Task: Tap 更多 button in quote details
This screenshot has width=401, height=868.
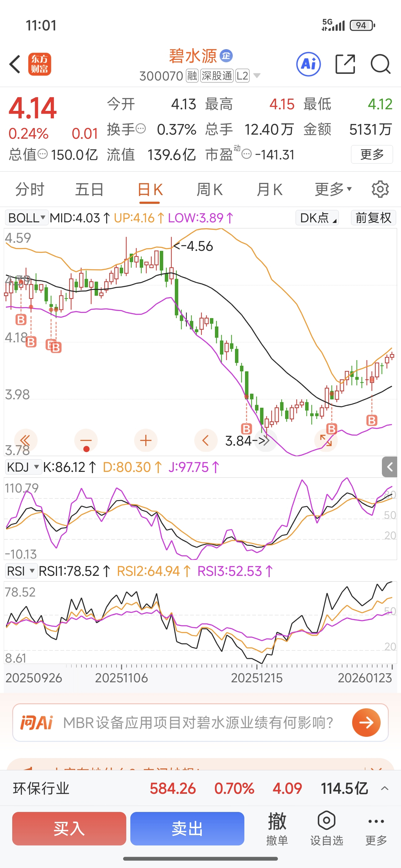Action: pyautogui.click(x=372, y=154)
